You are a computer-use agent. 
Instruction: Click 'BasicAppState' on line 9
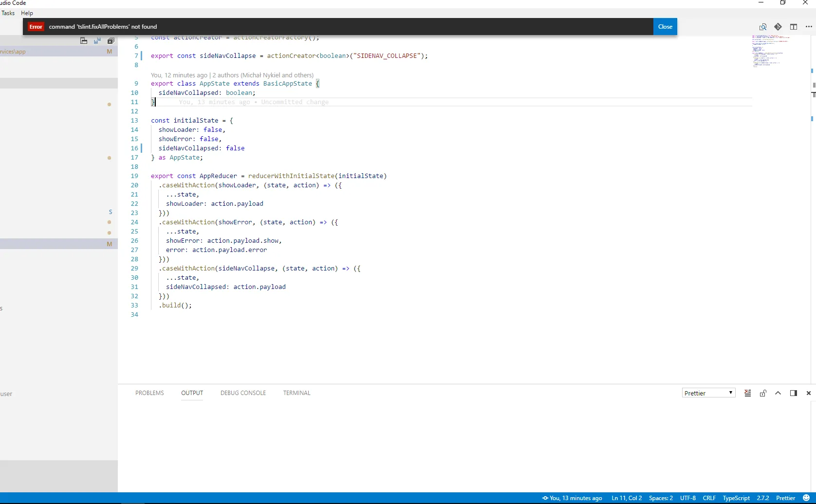click(x=288, y=84)
